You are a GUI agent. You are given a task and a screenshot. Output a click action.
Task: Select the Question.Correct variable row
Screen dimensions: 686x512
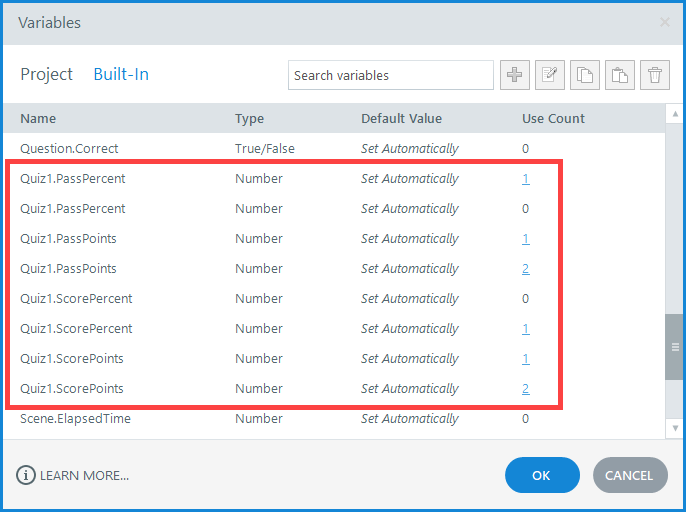69,149
